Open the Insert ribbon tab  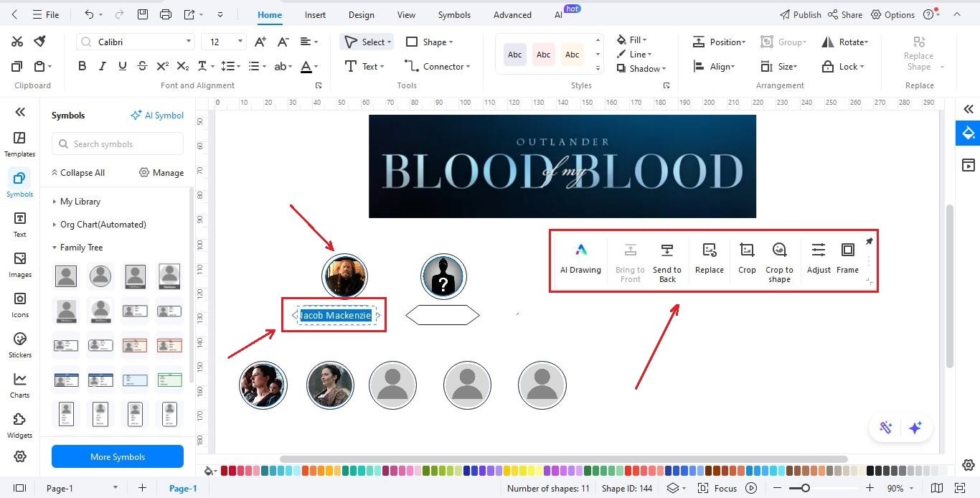click(315, 14)
